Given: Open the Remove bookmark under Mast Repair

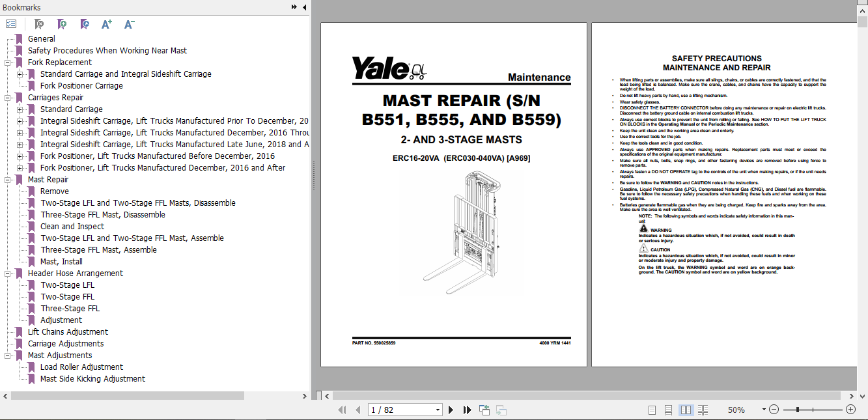Looking at the screenshot, I should click(55, 191).
